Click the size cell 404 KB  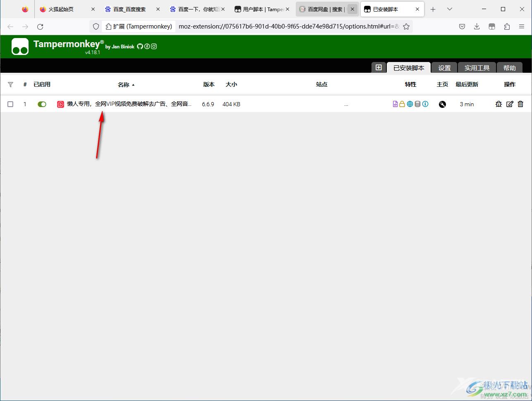(x=231, y=104)
